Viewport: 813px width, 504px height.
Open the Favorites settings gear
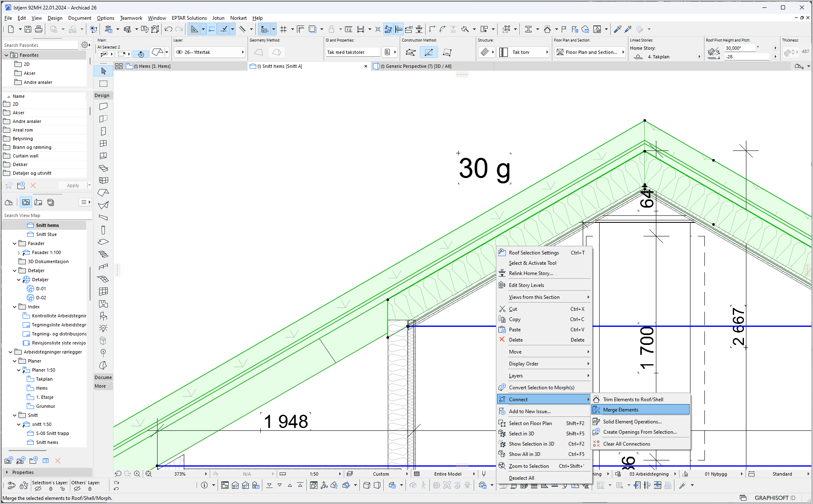(x=85, y=45)
